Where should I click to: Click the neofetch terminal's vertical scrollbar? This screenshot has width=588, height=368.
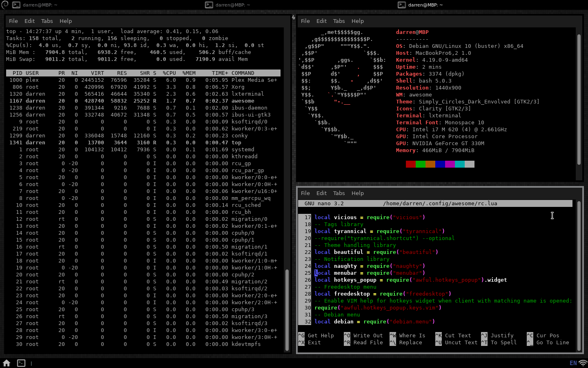pos(579,100)
